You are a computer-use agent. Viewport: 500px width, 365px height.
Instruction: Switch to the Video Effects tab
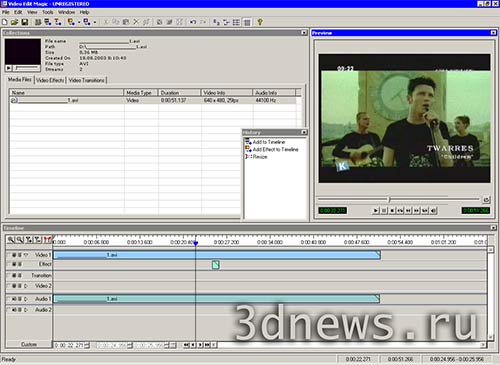[x=50, y=80]
